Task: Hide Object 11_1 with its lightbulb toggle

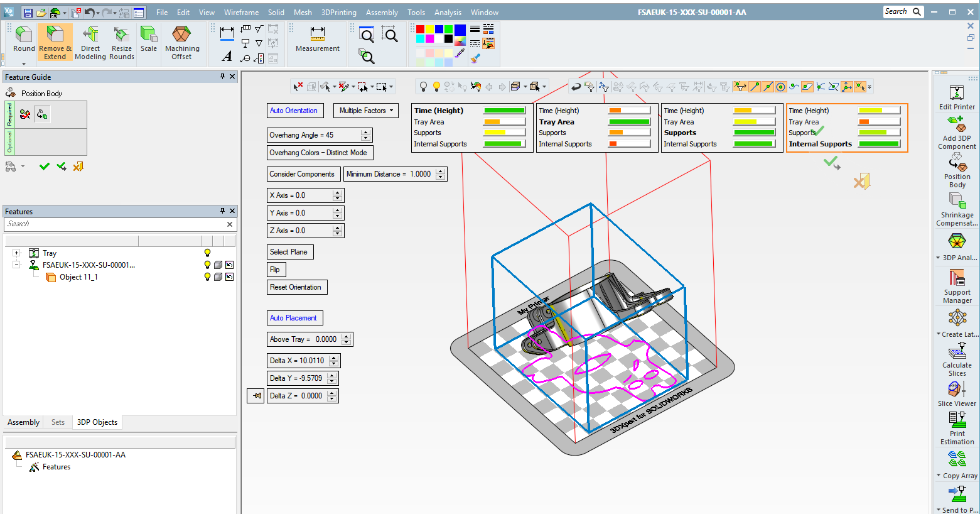Action: (207, 276)
